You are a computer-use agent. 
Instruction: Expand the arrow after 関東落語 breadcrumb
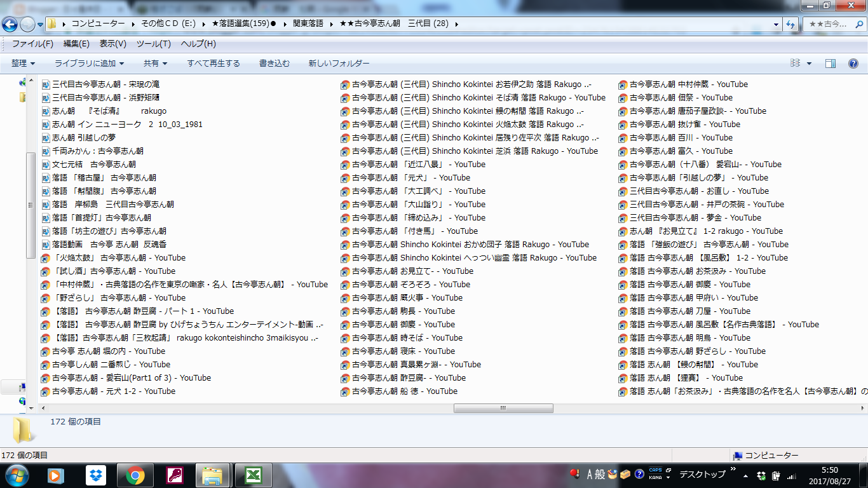[x=332, y=24]
